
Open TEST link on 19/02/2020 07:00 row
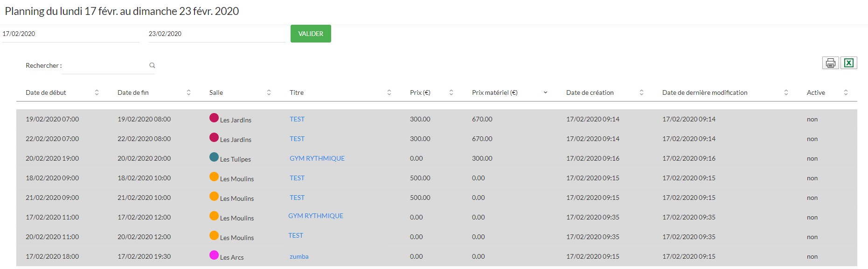[x=297, y=119]
